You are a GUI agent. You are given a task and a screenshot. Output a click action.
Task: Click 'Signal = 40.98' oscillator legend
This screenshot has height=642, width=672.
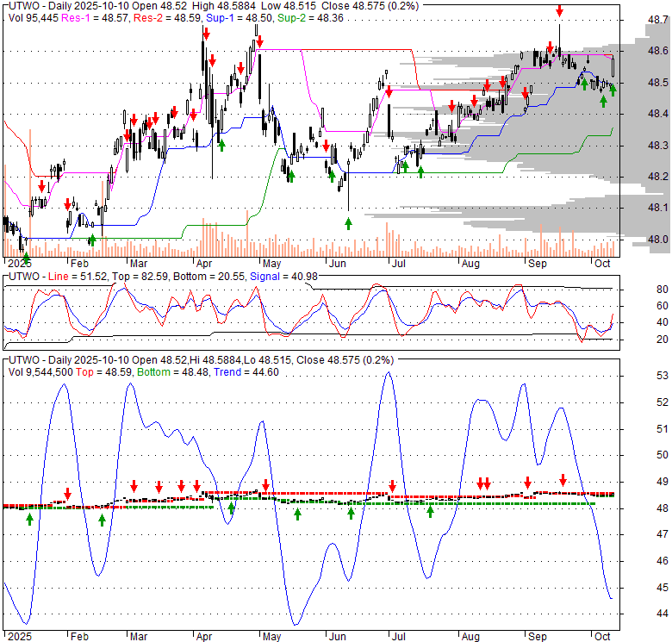click(283, 277)
